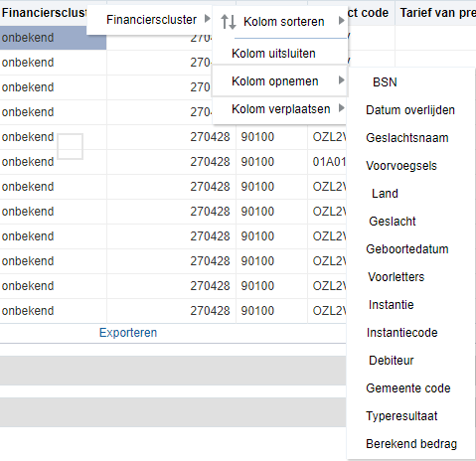This screenshot has width=476, height=461.
Task: Add the Geslachtsnaam column
Action: click(x=407, y=138)
